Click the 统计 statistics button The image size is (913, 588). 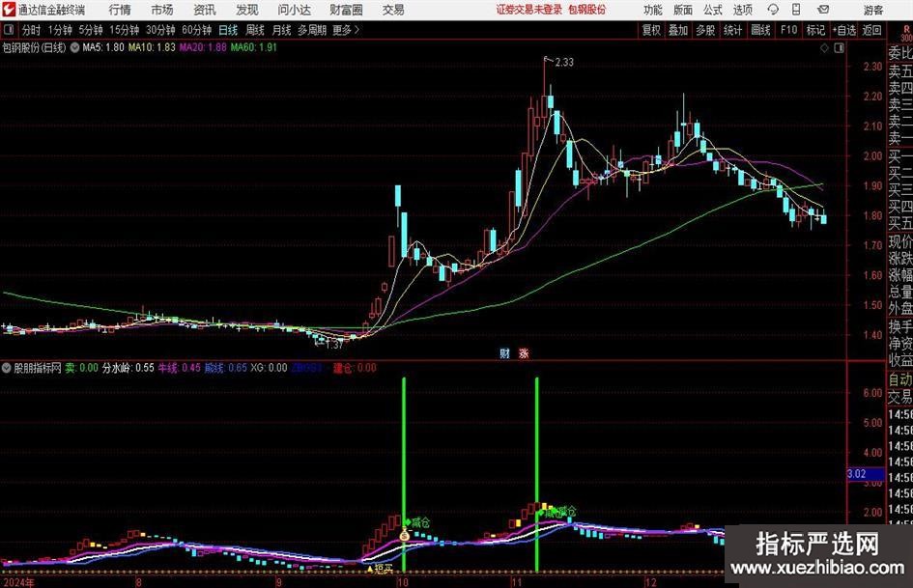tap(732, 30)
